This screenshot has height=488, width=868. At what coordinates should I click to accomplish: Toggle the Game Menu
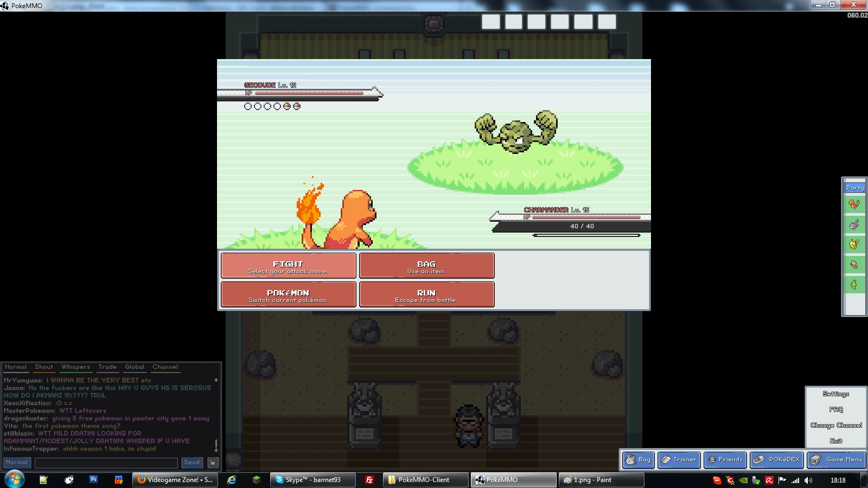[836, 460]
